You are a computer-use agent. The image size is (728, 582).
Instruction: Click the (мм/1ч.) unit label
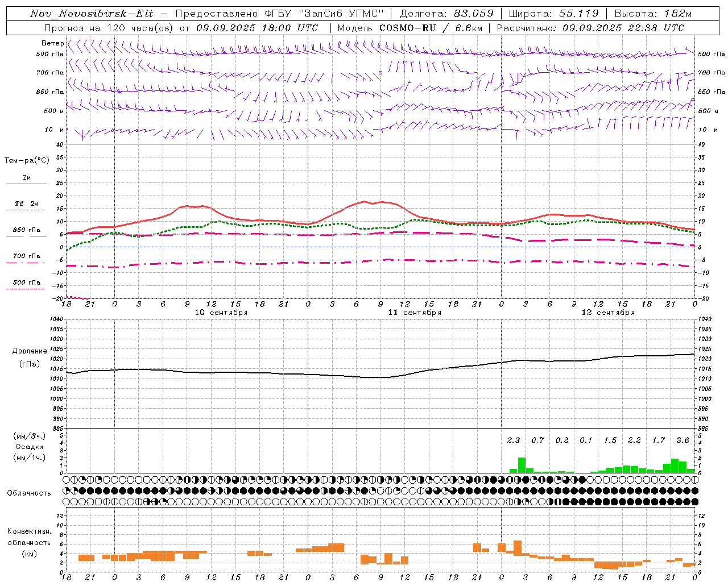click(30, 458)
